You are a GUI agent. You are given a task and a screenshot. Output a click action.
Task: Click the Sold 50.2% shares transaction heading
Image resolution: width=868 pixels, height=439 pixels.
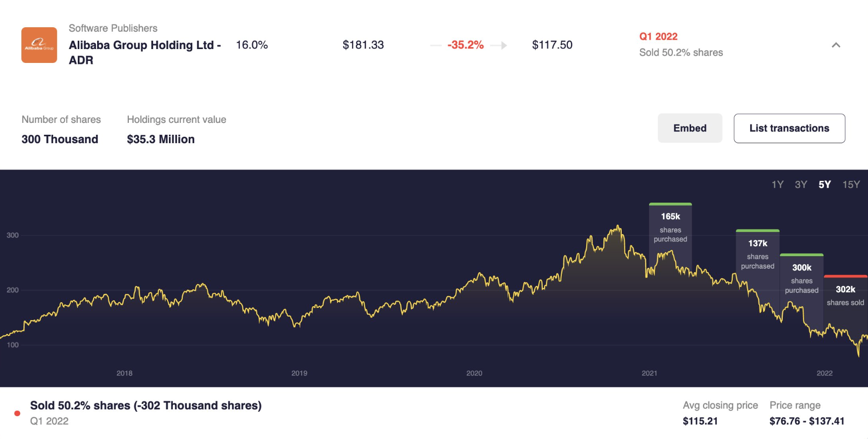(x=146, y=405)
